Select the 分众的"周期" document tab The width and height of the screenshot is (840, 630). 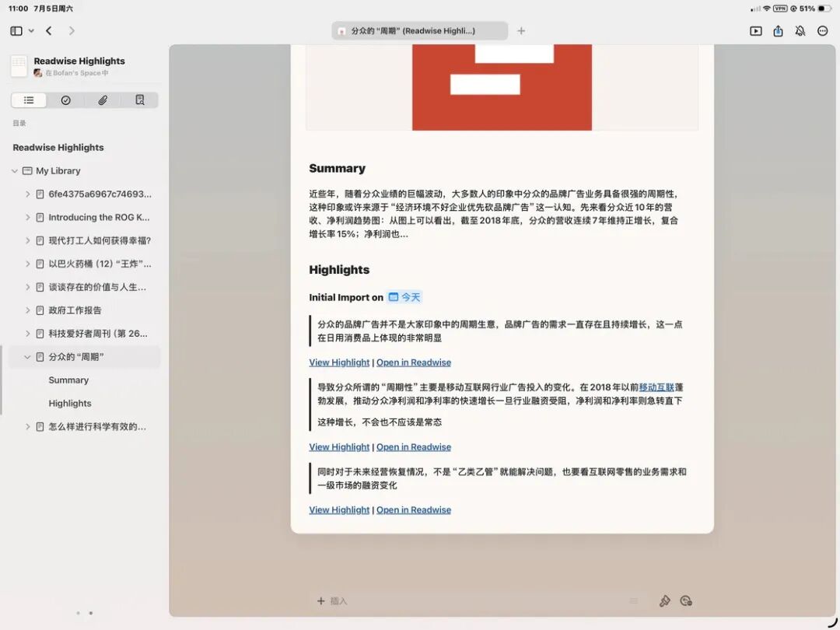pyautogui.click(x=419, y=31)
